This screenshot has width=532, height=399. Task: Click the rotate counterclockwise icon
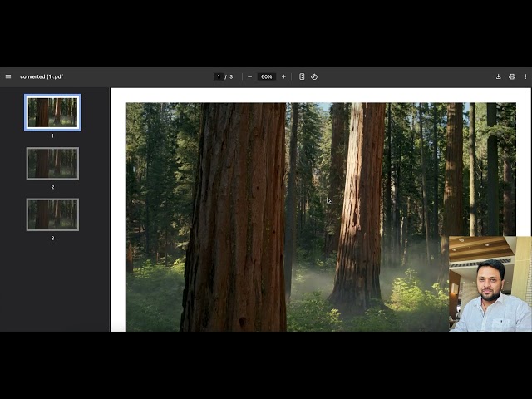coord(314,76)
